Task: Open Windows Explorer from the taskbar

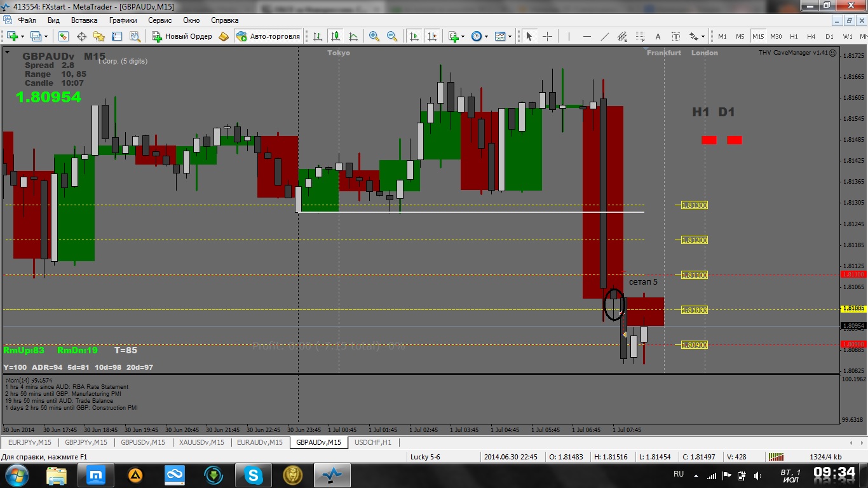Action: [56, 475]
